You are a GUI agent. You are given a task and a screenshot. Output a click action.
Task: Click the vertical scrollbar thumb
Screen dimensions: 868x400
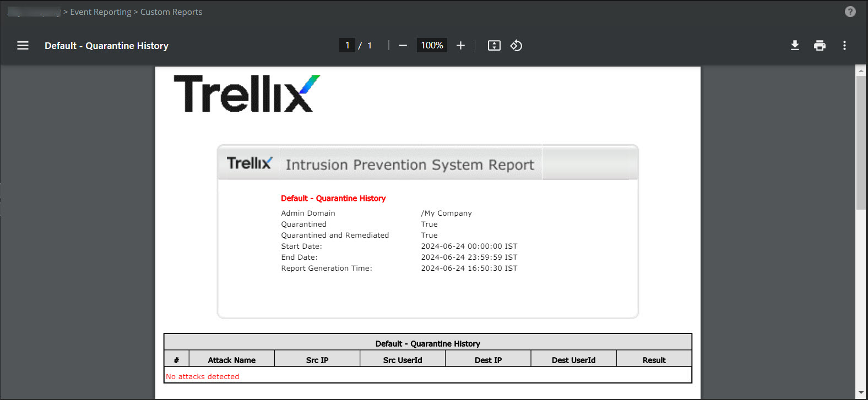click(x=861, y=142)
